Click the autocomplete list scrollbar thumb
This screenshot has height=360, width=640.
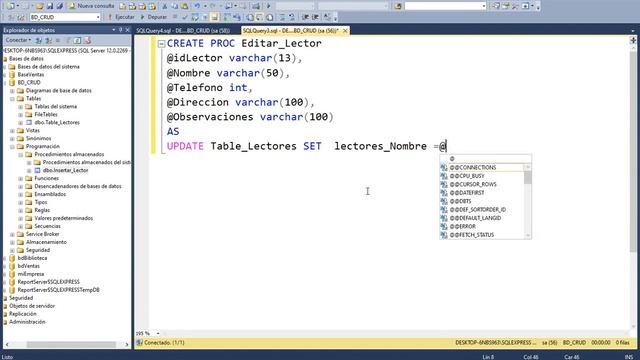coord(528,178)
